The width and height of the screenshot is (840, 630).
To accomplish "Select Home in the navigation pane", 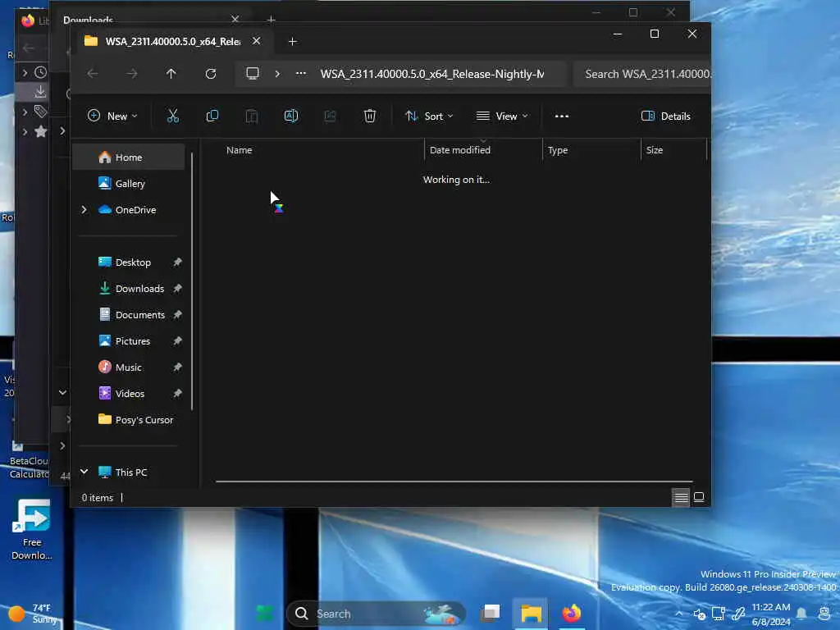I will [129, 157].
